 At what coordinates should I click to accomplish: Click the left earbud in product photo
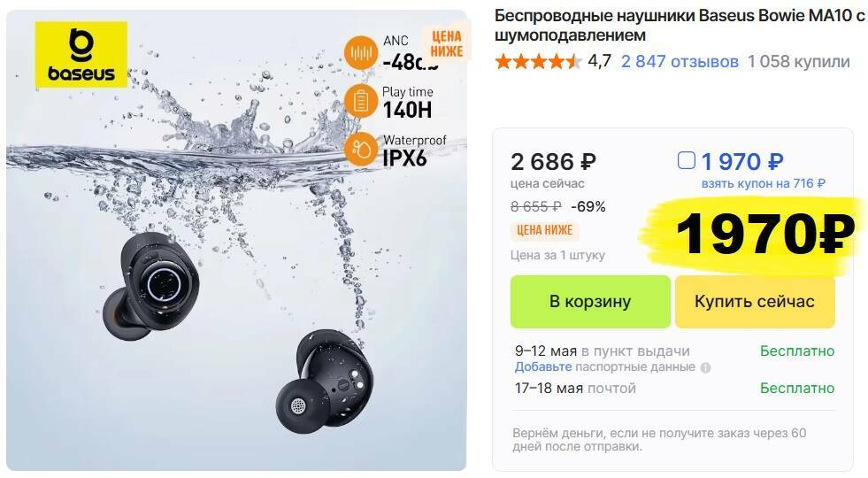click(150, 285)
